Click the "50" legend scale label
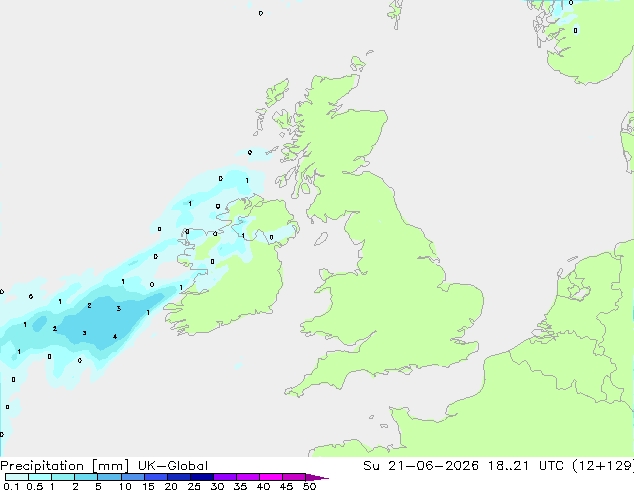This screenshot has height=490, width=634. point(309,486)
